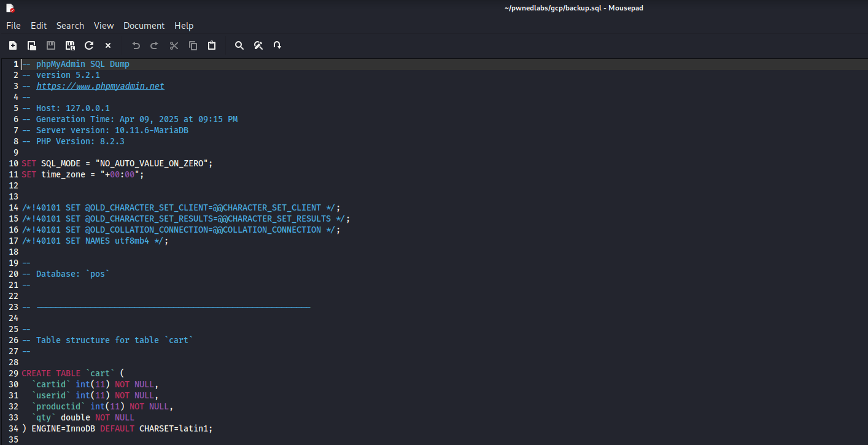
Task: Open the View menu
Action: [104, 26]
